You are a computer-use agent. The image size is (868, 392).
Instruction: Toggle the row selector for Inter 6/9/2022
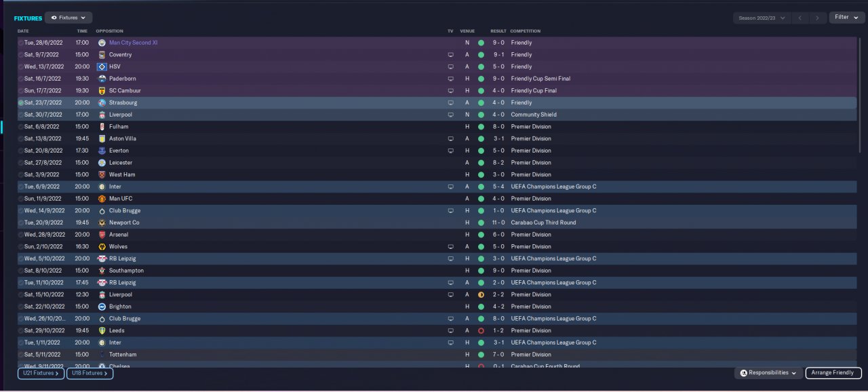pos(21,187)
